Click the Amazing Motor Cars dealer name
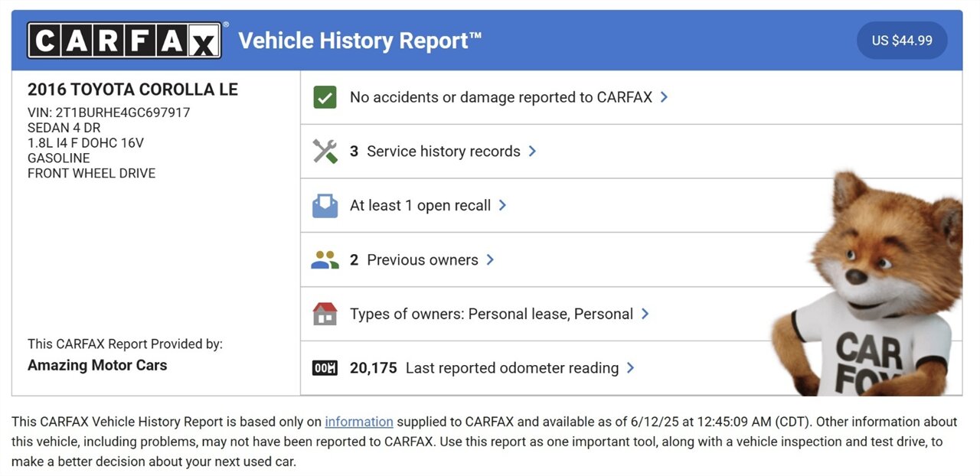 pos(97,365)
